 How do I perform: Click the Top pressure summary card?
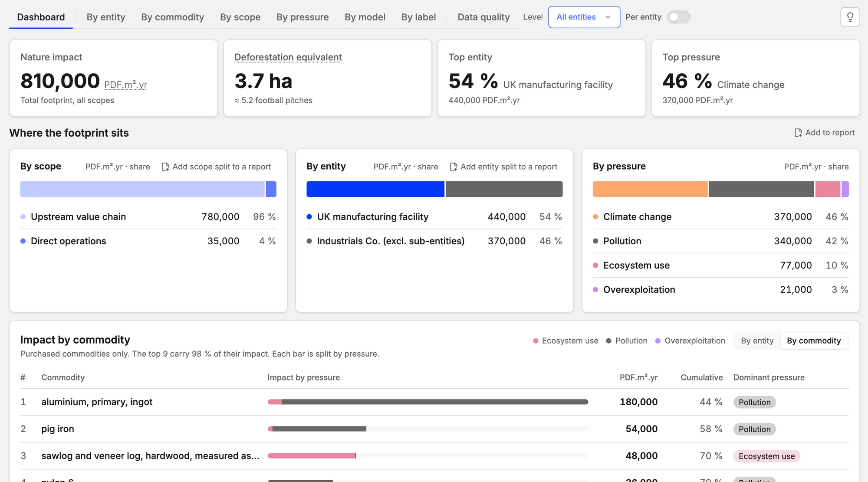tap(755, 79)
